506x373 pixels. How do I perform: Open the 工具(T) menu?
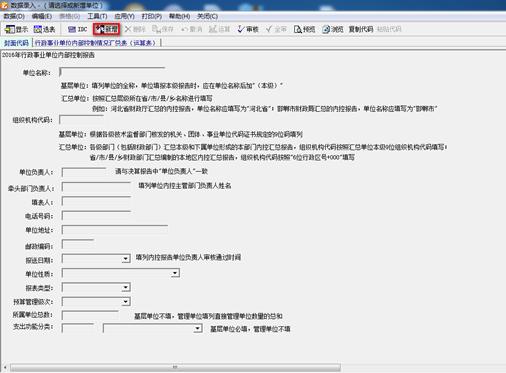97,16
